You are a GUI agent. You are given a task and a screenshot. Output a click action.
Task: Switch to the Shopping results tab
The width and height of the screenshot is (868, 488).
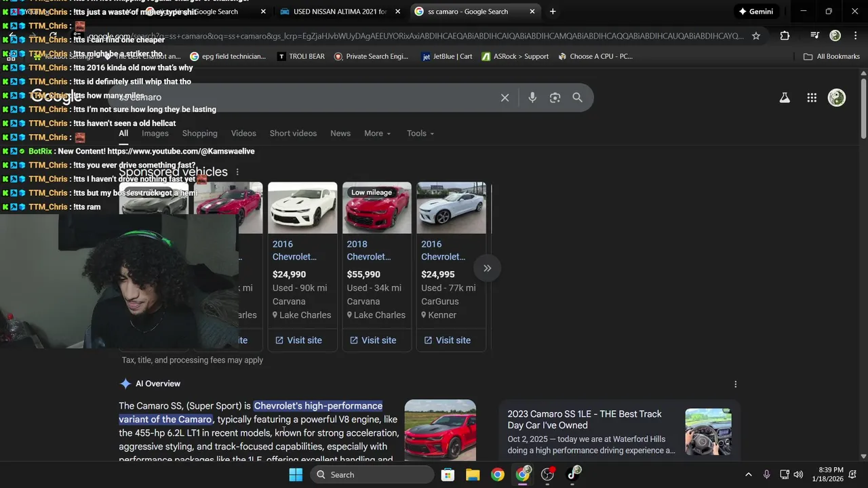[200, 134]
